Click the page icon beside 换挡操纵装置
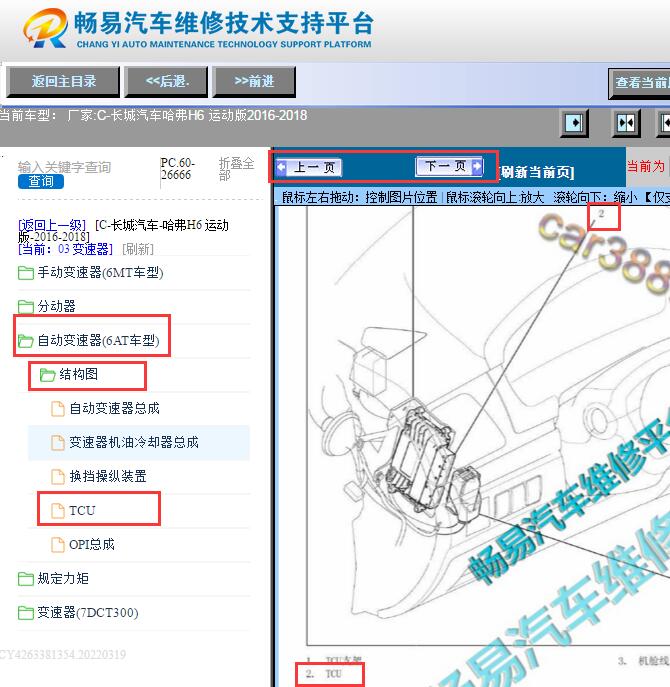Screen dimensions: 670x687 coord(58,477)
